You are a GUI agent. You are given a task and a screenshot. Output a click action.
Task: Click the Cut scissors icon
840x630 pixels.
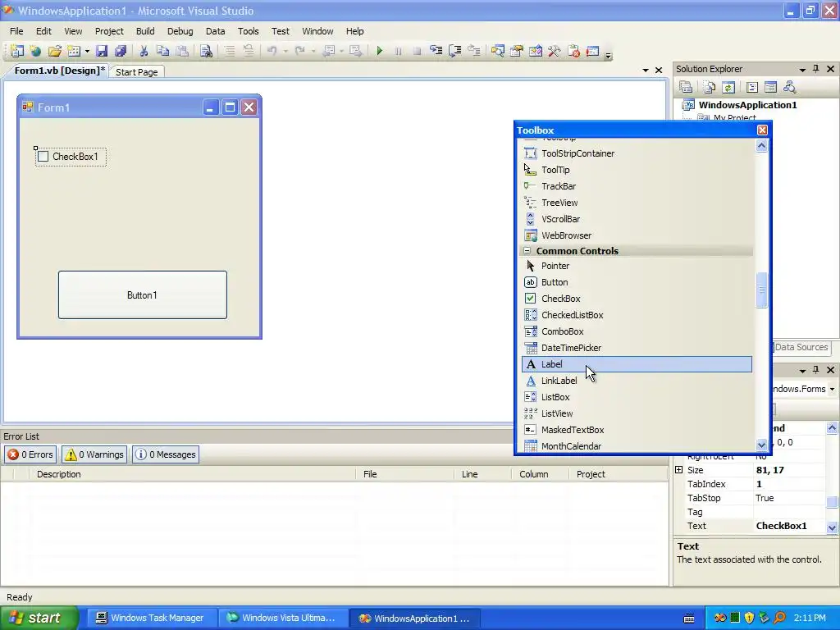[x=144, y=51]
